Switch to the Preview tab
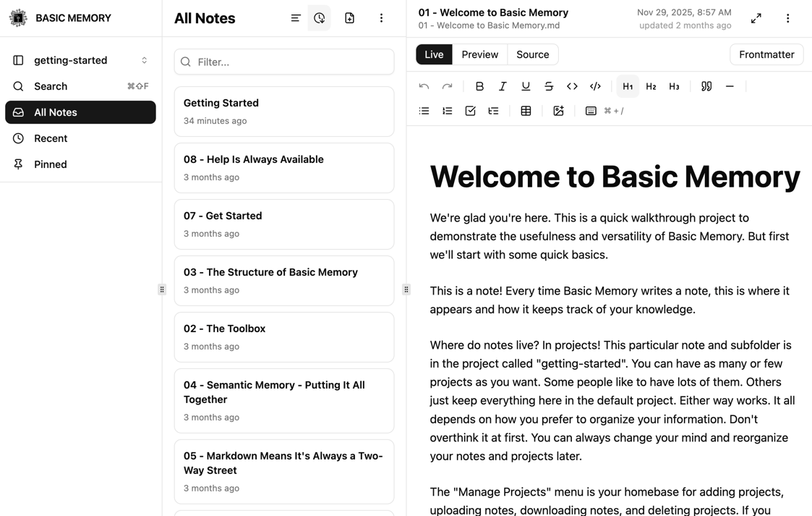 click(x=479, y=54)
